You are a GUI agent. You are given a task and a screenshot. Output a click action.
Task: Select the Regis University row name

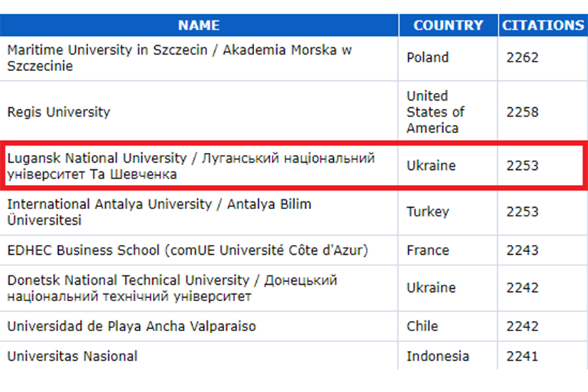tap(59, 112)
